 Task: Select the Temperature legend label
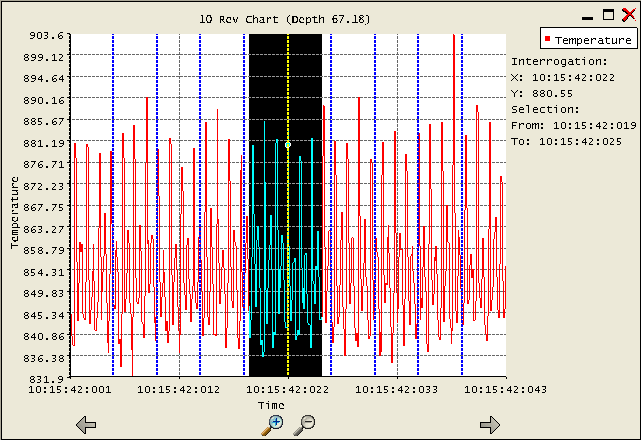tap(592, 40)
